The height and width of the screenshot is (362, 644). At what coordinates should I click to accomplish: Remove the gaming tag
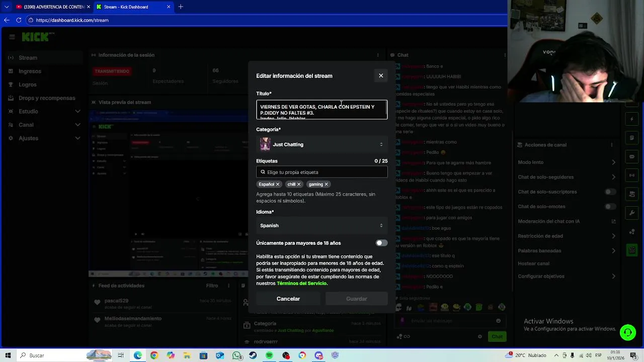click(326, 184)
